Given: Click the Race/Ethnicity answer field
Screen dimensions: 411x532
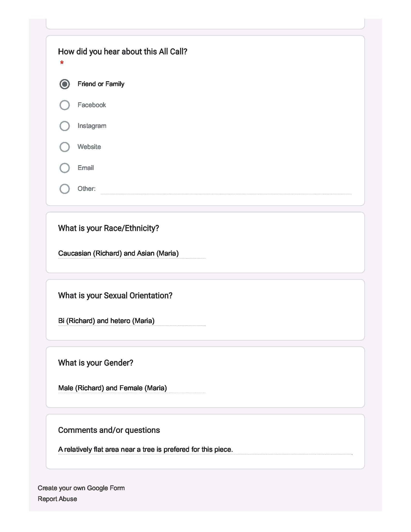Looking at the screenshot, I should (132, 253).
